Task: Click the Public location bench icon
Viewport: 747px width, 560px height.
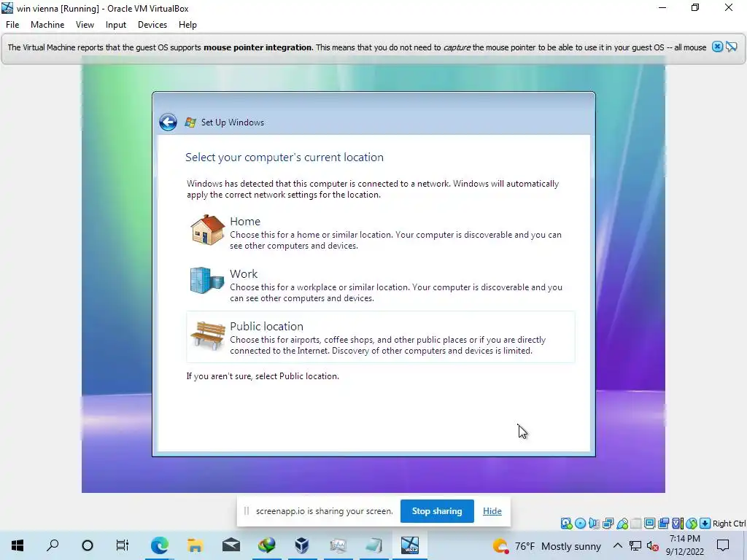Action: 208,335
